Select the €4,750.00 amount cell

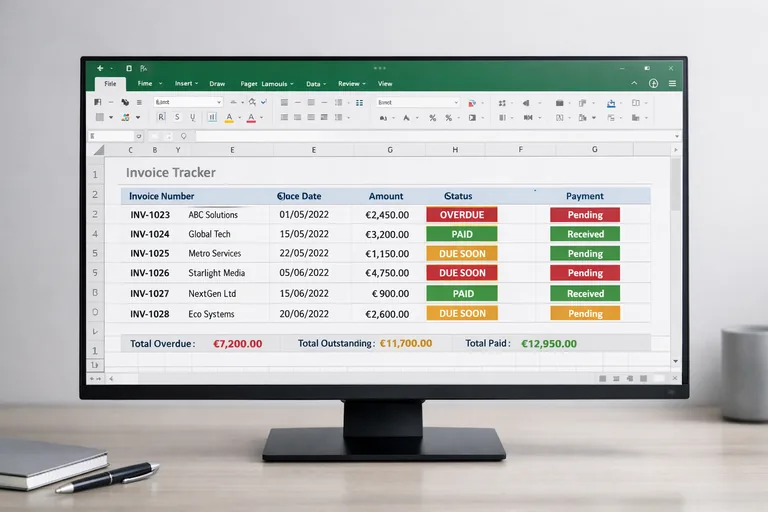[x=387, y=273]
